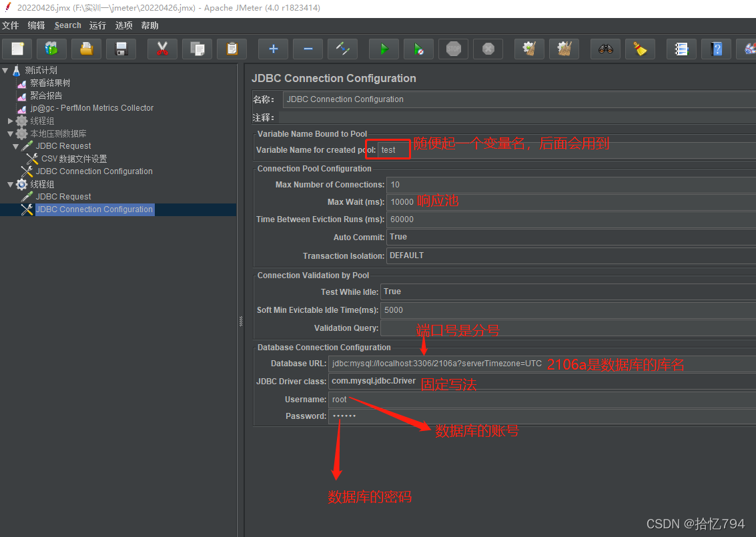Click the Copy toolbar icon
Image resolution: width=756 pixels, height=537 pixels.
coord(198,49)
